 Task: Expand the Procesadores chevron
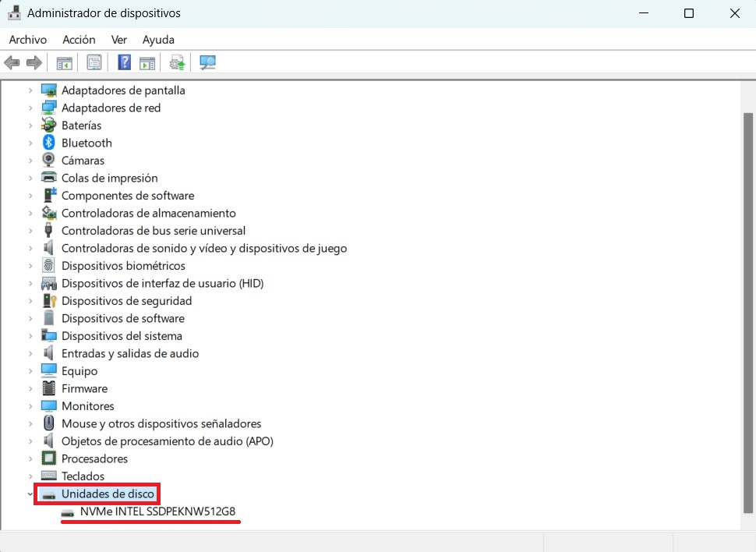[30, 458]
